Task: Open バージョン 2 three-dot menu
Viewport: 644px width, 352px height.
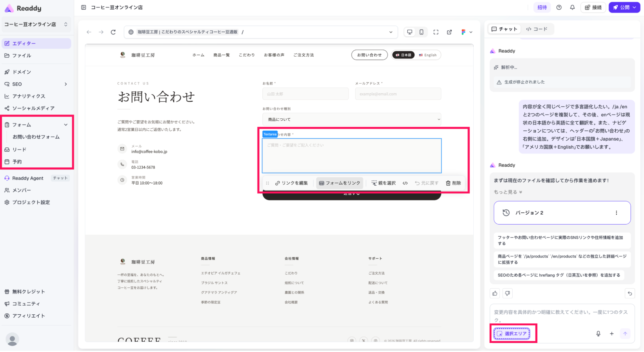Action: click(x=616, y=213)
